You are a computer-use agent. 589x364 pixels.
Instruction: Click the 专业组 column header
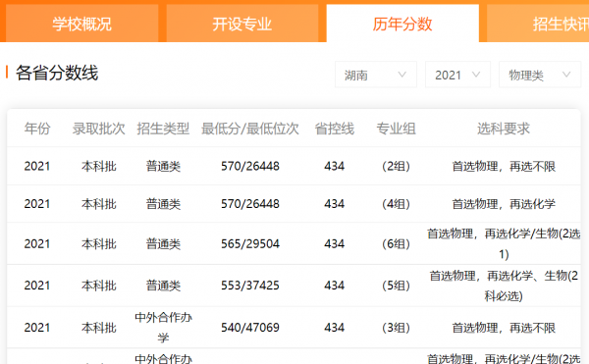(396, 129)
